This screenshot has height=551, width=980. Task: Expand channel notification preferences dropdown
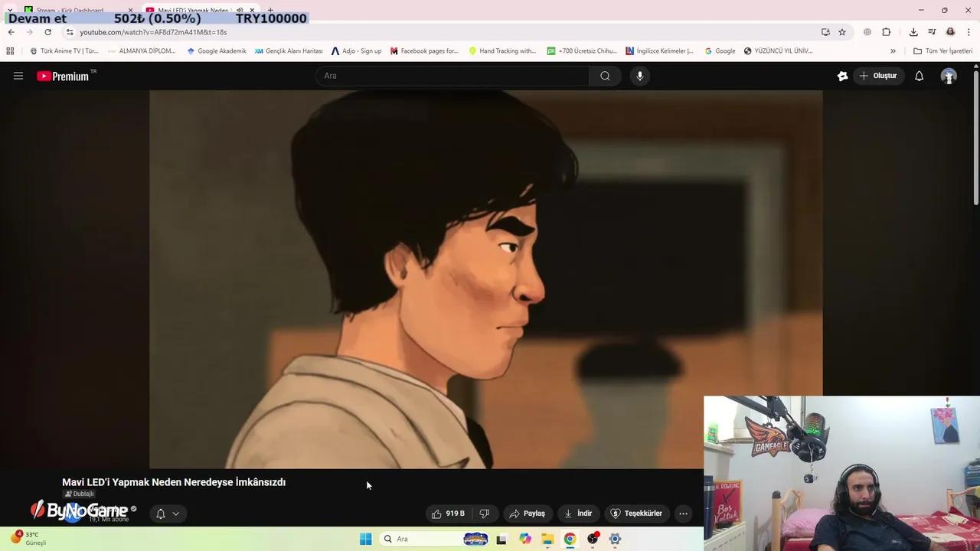pyautogui.click(x=176, y=514)
